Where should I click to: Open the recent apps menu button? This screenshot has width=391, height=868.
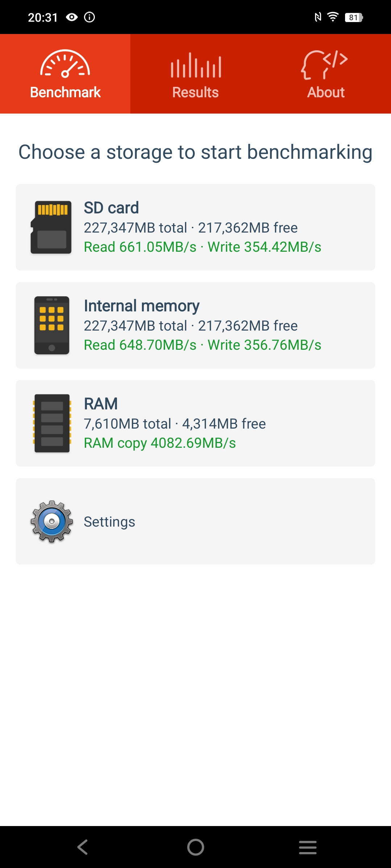pyautogui.click(x=308, y=847)
